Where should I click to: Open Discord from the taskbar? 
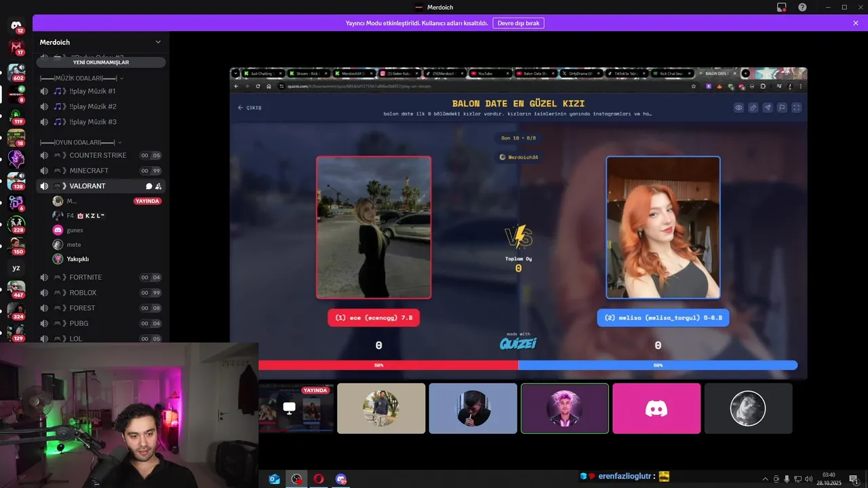340,479
